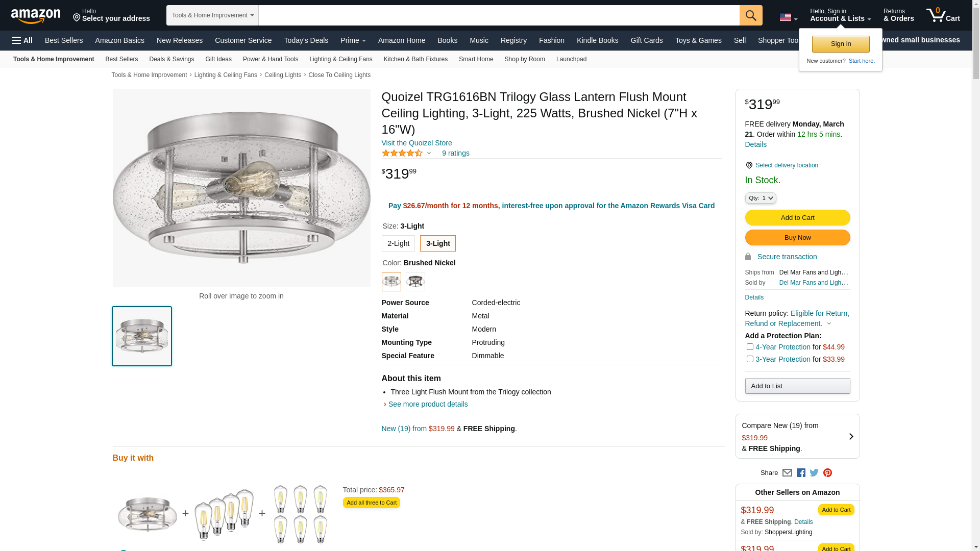Viewport: 980px width, 551px height.
Task: Expand the search category dropdown
Action: point(212,15)
